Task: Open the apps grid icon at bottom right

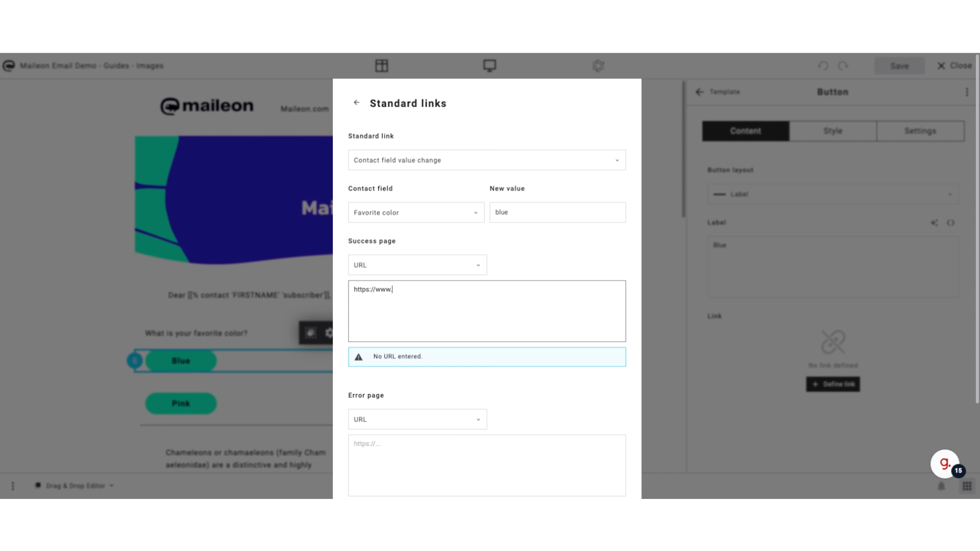Action: (x=967, y=486)
